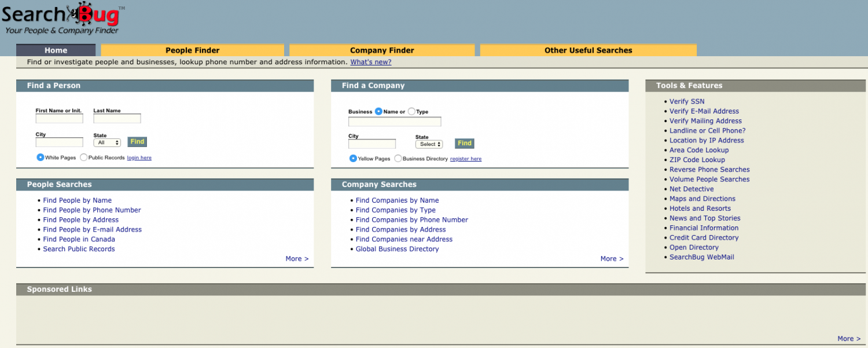Open the What's new? link

tap(370, 62)
